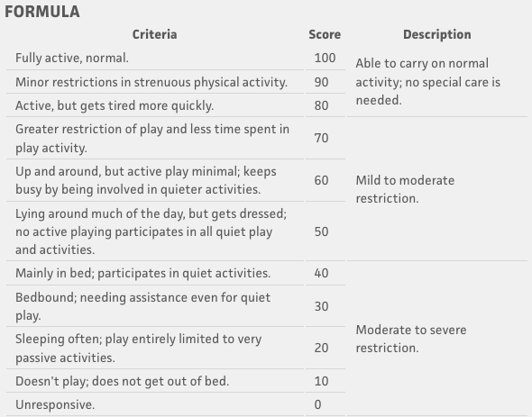Viewport: 532px width, 417px height.
Task: Click 'Minor restrictions in strenuous physical activity.'
Action: [x=151, y=82]
